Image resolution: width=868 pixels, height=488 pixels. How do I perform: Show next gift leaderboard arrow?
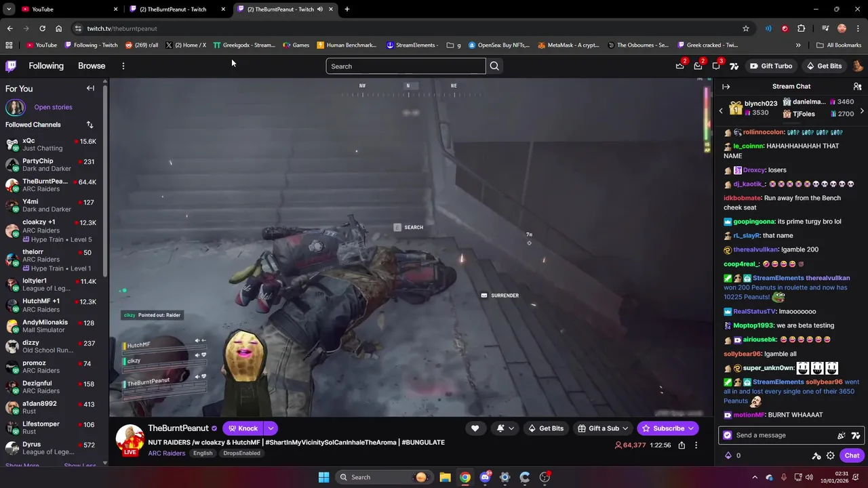click(862, 110)
